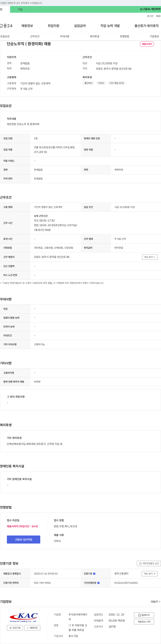Click the 원주고용센터 text
161x644 pixels.
click(x=121, y=574)
